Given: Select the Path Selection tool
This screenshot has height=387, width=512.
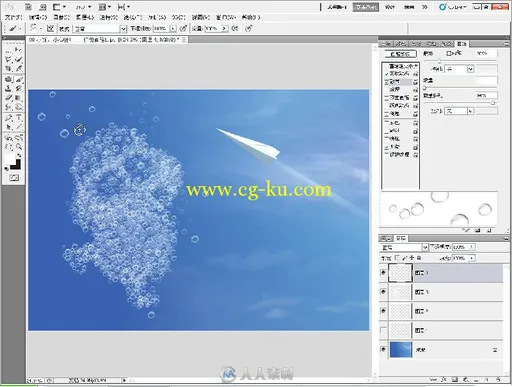Looking at the screenshot, I should [8, 127].
